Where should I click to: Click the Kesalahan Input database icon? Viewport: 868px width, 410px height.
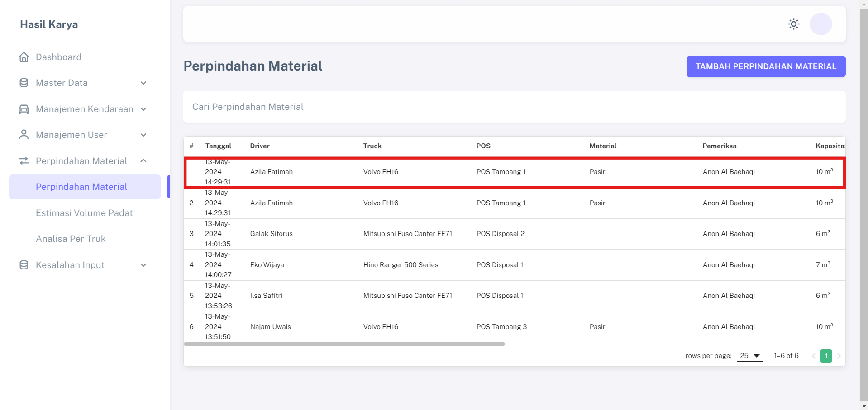click(24, 265)
